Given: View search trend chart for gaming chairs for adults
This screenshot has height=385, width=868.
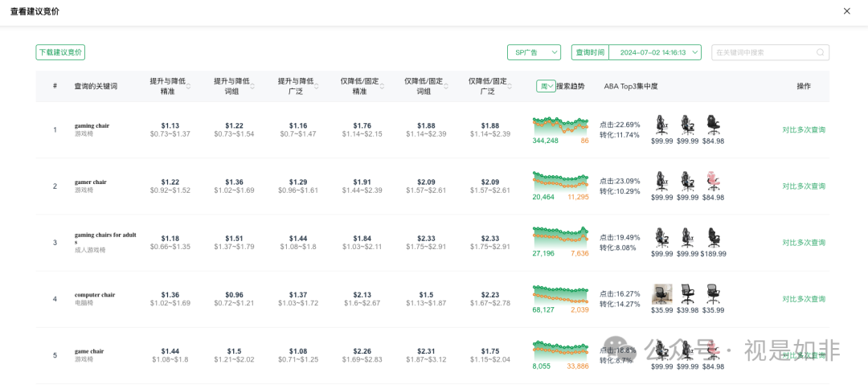Looking at the screenshot, I should [560, 238].
